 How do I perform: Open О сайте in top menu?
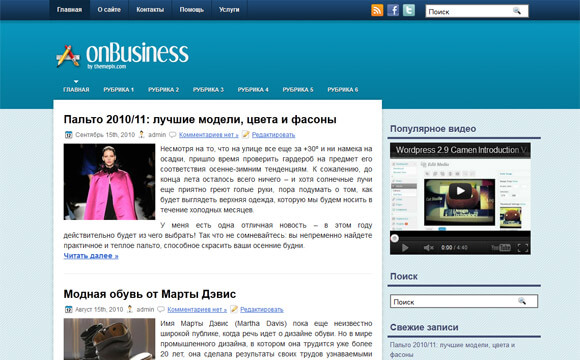(x=109, y=10)
